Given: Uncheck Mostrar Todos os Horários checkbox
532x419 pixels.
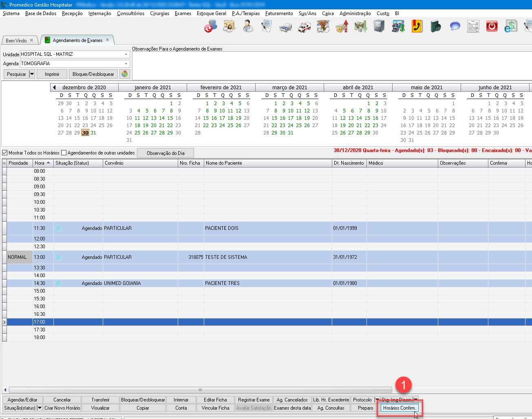Looking at the screenshot, I should pyautogui.click(x=5, y=153).
